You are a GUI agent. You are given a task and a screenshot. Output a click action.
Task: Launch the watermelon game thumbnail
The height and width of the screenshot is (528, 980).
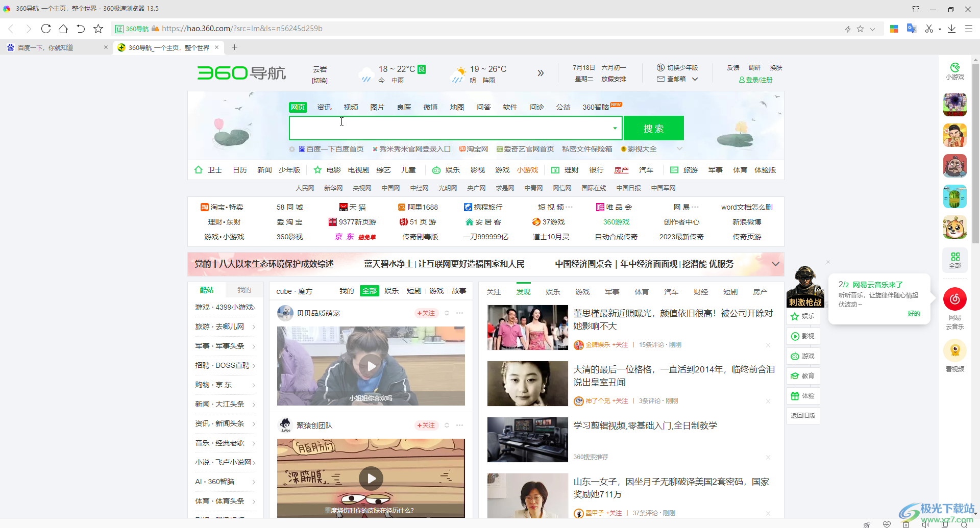(x=954, y=196)
